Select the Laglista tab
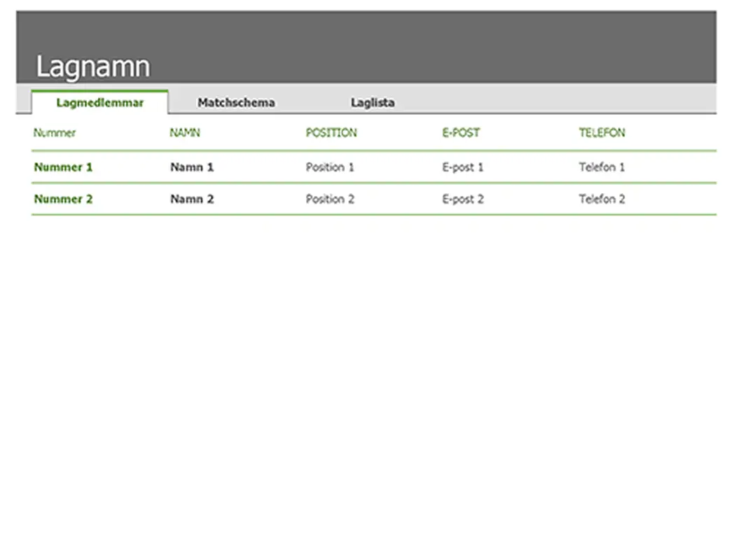 372,103
